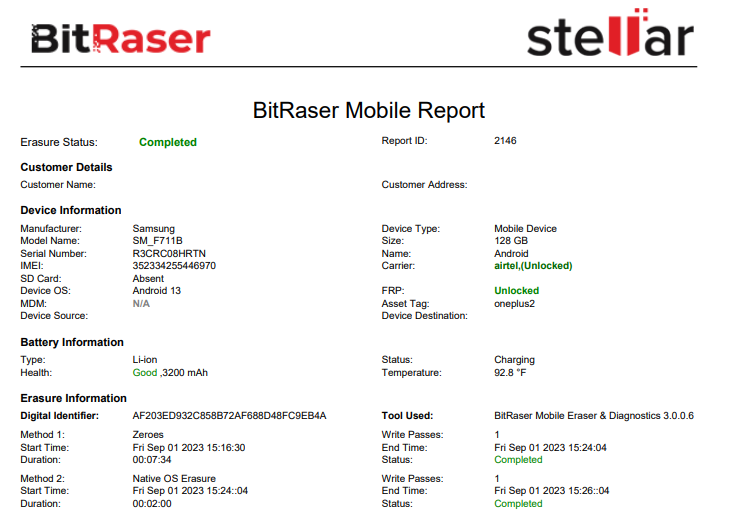Select the Method 2 status Completed
738x515 pixels.
coord(518,504)
